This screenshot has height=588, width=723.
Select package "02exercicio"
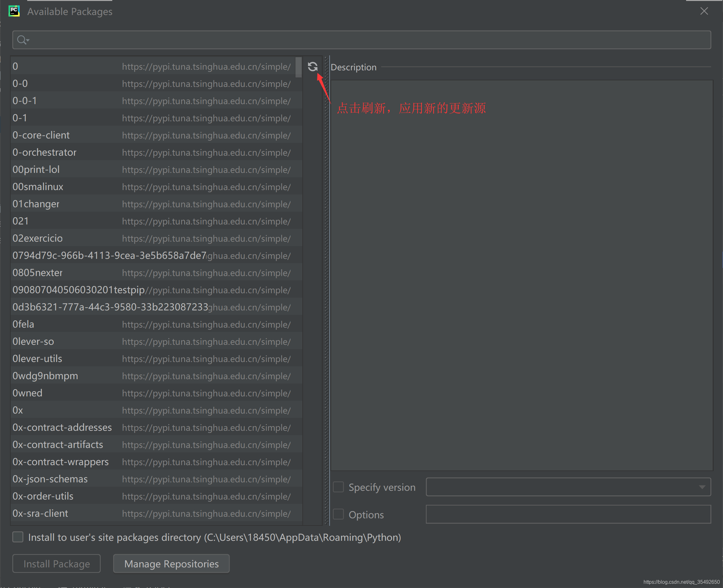tap(157, 239)
